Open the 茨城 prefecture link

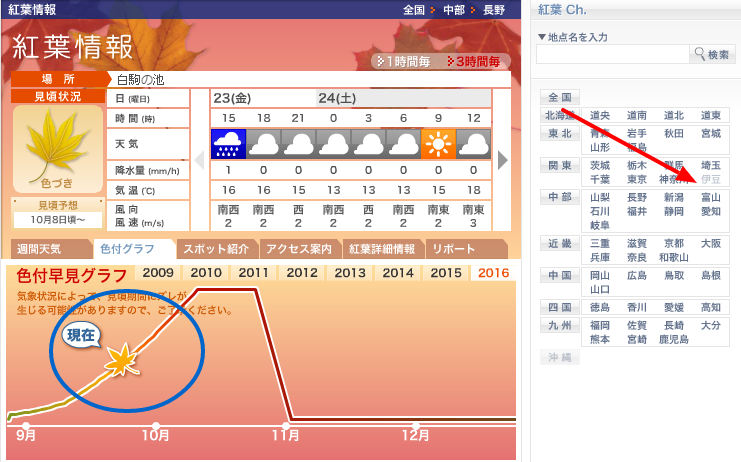pyautogui.click(x=600, y=165)
